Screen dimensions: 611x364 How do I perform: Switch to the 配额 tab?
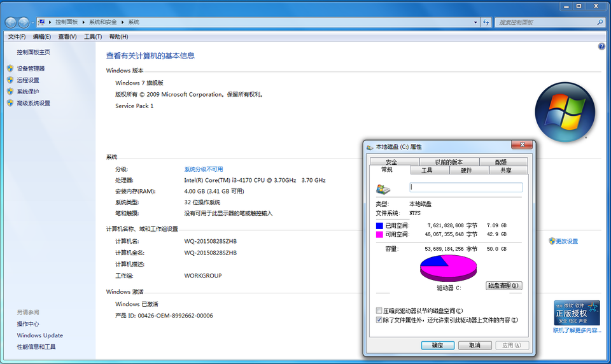(501, 162)
